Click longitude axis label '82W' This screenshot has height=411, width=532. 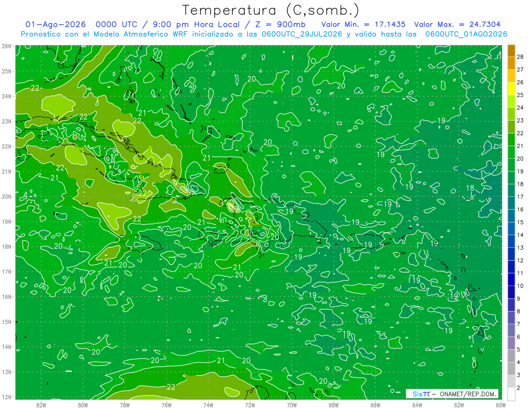point(41,405)
